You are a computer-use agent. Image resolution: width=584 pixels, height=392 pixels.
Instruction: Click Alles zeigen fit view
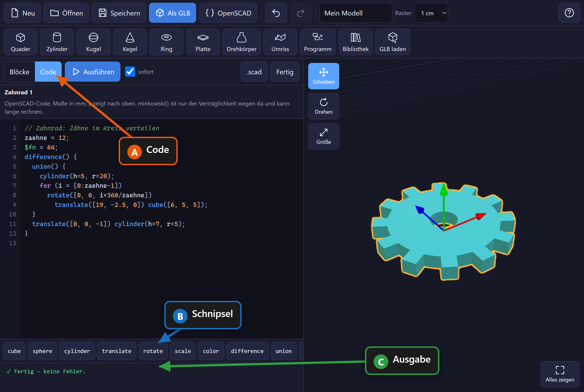(560, 374)
